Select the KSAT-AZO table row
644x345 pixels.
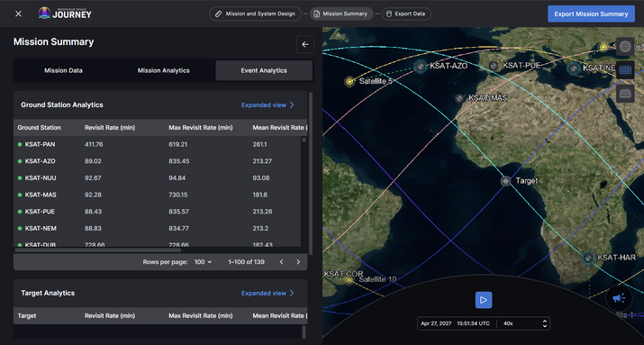pos(158,161)
